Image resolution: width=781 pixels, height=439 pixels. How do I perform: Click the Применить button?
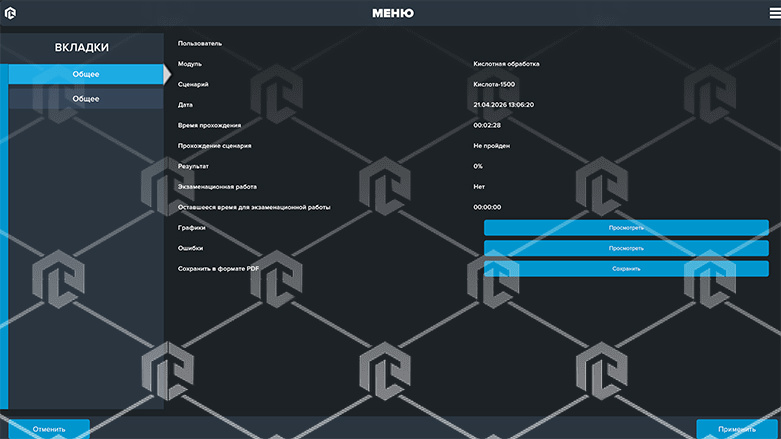737,429
